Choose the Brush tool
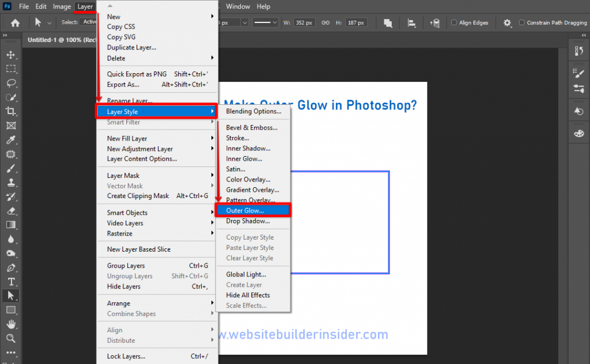 [x=12, y=168]
